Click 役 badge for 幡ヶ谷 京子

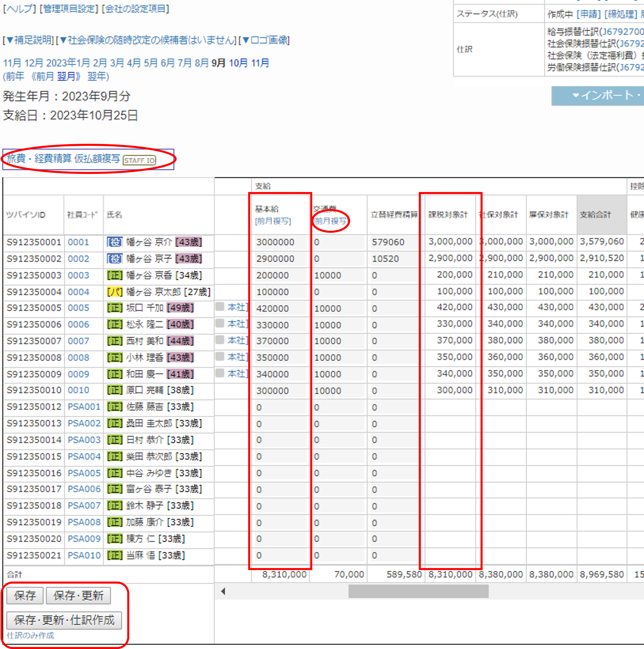(x=115, y=259)
